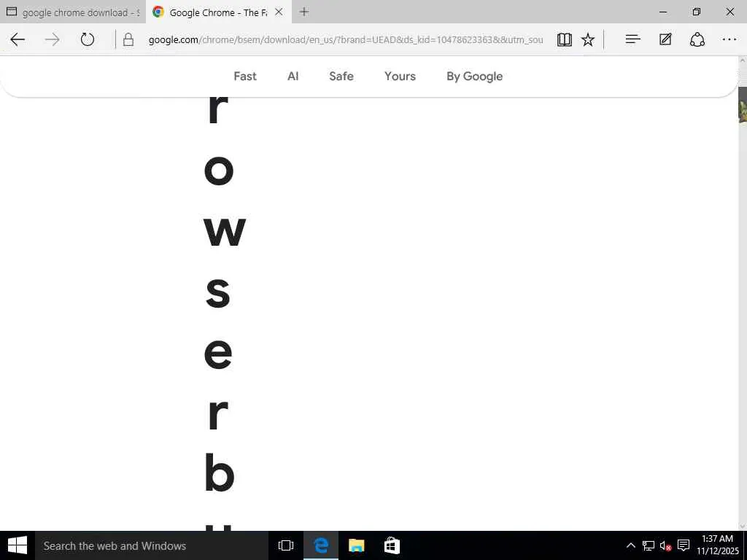Open Task View on the taskbar

pyautogui.click(x=286, y=545)
